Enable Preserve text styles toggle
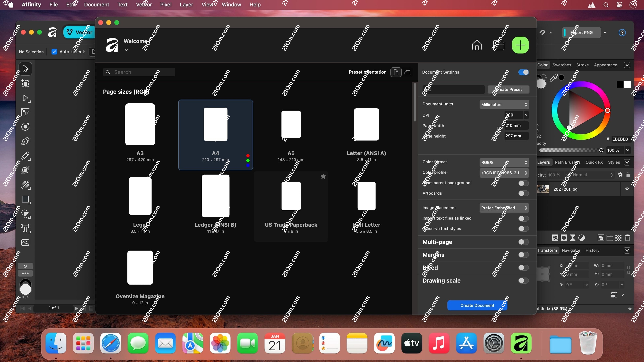Viewport: 644px width, 362px height. 523,229
